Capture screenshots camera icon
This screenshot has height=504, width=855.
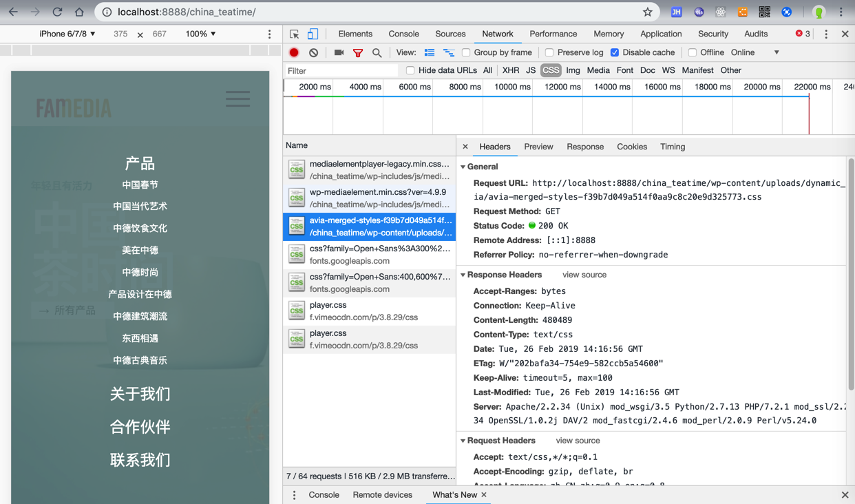coord(339,52)
